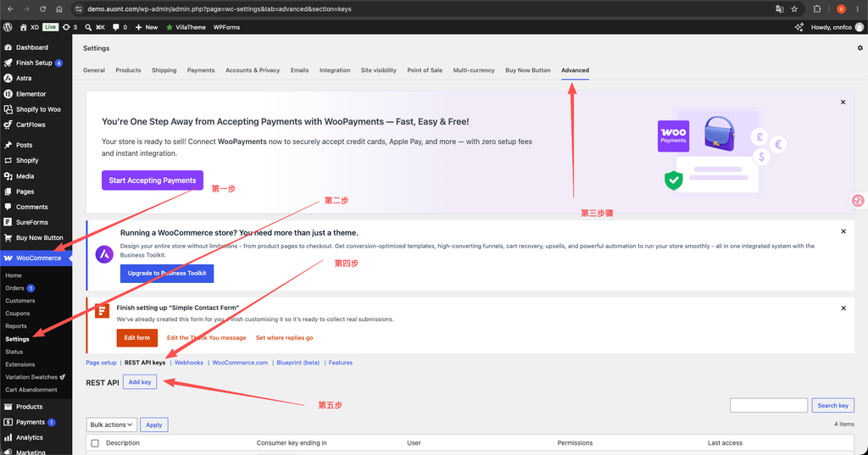Click Start Accepting Payments button
The image size is (868, 455).
(153, 180)
